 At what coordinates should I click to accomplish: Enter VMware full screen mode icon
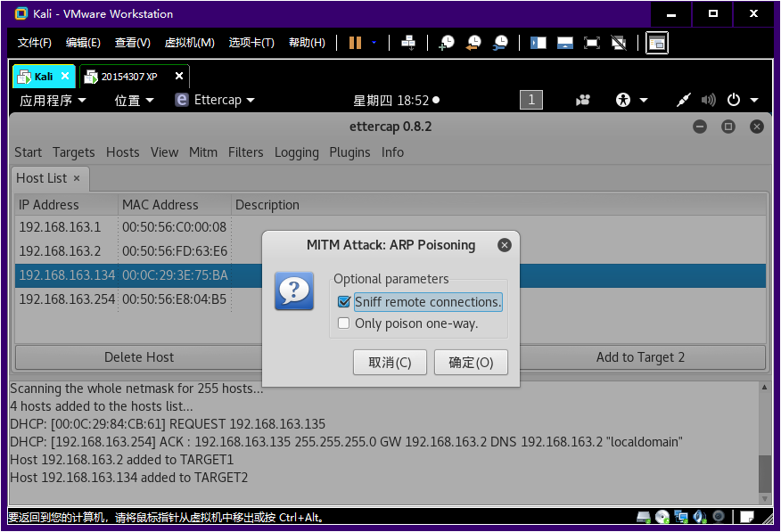pos(591,43)
